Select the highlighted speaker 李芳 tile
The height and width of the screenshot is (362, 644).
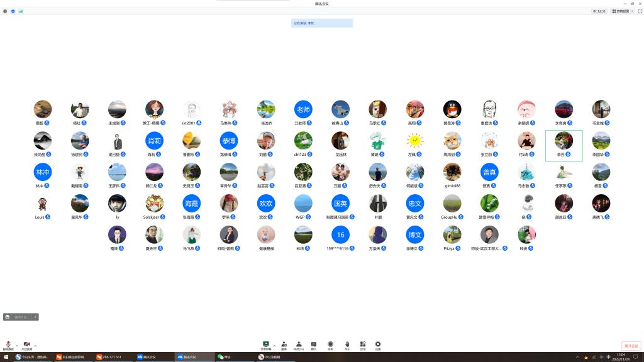click(x=563, y=145)
